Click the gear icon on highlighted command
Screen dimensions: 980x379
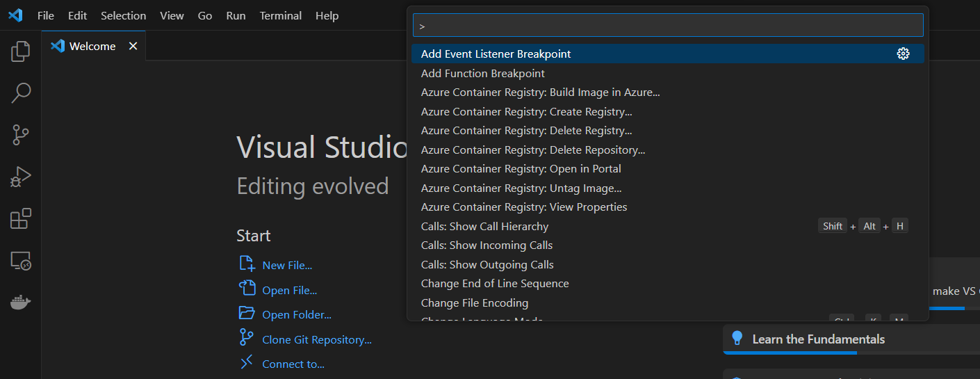[x=903, y=54]
